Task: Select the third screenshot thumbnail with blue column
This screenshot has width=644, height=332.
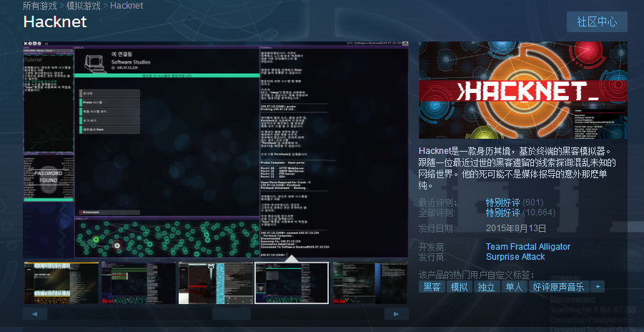Action: [x=215, y=283]
